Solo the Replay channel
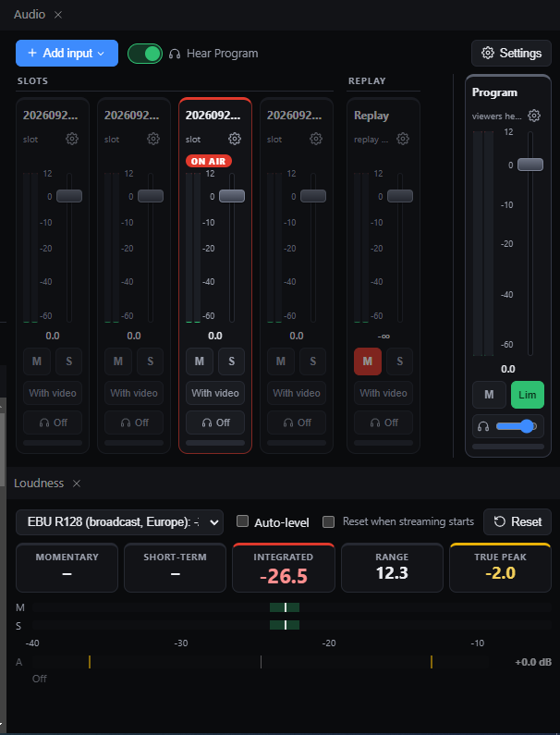The height and width of the screenshot is (735, 560). (x=400, y=361)
